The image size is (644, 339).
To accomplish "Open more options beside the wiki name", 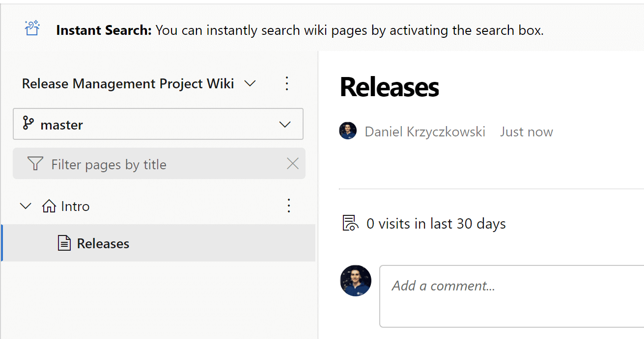I will pos(287,84).
